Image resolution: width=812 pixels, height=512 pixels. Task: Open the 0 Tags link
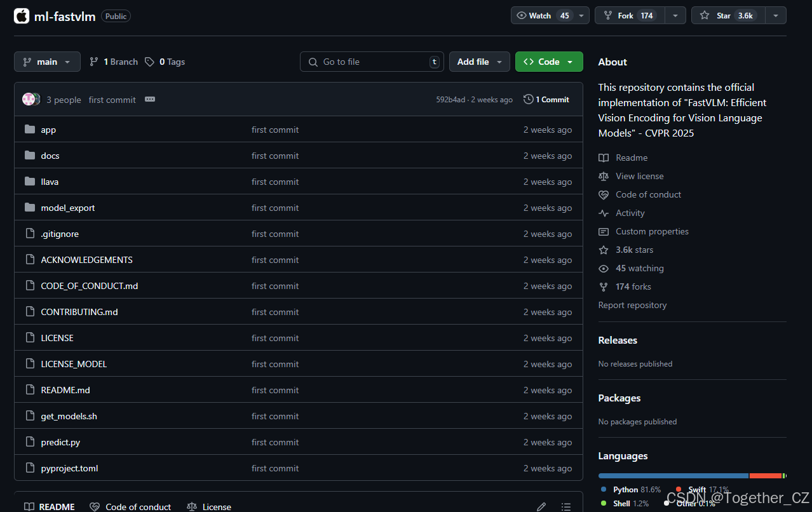click(x=165, y=62)
